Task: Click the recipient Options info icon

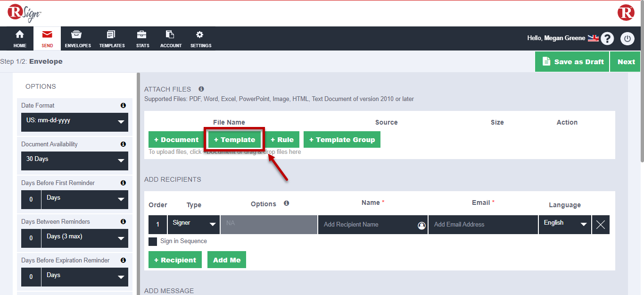Action: (x=286, y=203)
